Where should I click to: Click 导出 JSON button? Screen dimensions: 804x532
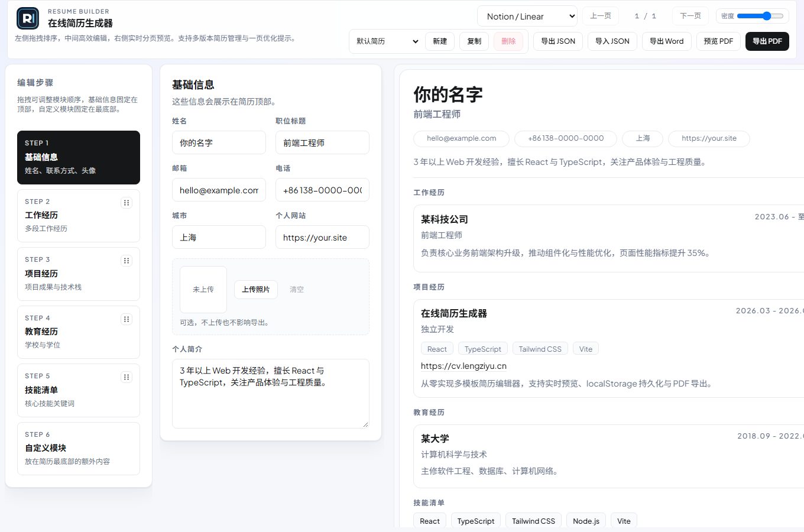[x=558, y=41]
